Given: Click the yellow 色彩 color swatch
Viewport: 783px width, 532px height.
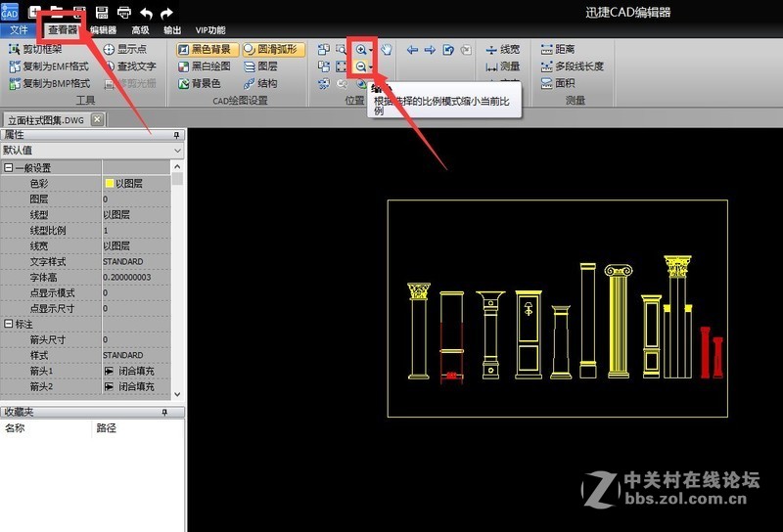Looking at the screenshot, I should coord(110,183).
